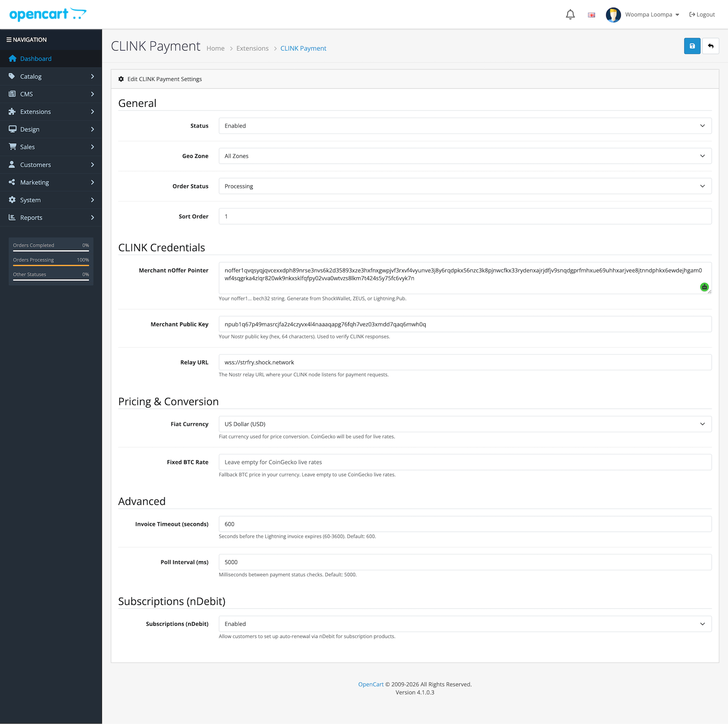
Task: Click the Sort Order input field
Action: pos(465,217)
